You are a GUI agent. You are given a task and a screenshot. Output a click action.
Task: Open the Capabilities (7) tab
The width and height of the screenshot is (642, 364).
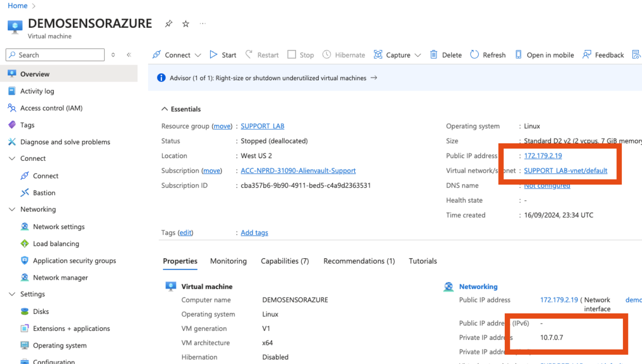click(x=285, y=261)
